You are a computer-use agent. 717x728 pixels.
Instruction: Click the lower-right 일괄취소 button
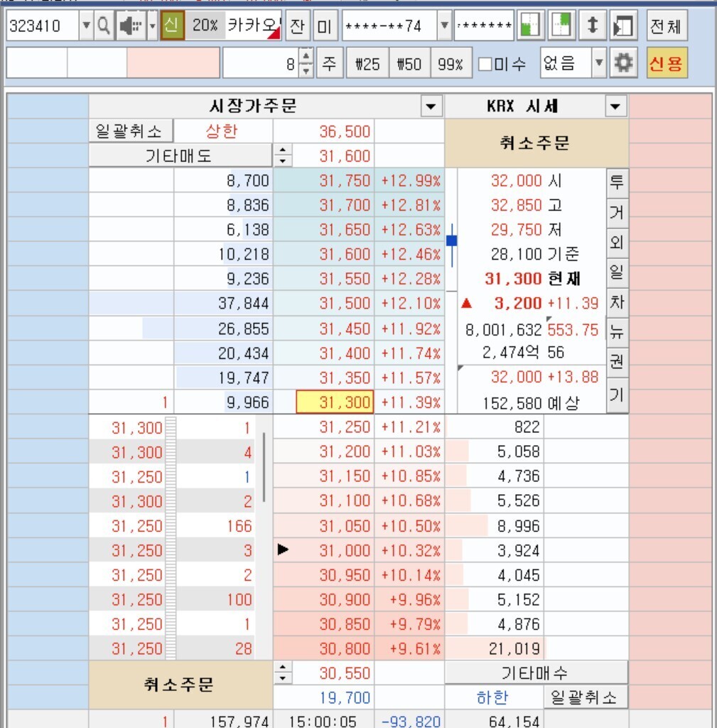[586, 697]
